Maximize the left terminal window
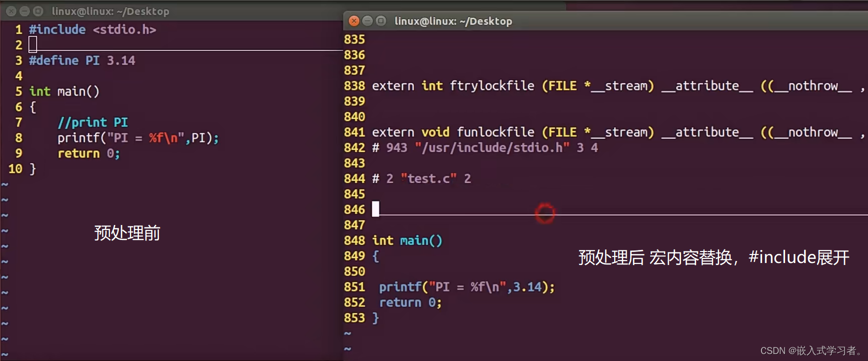 38,11
